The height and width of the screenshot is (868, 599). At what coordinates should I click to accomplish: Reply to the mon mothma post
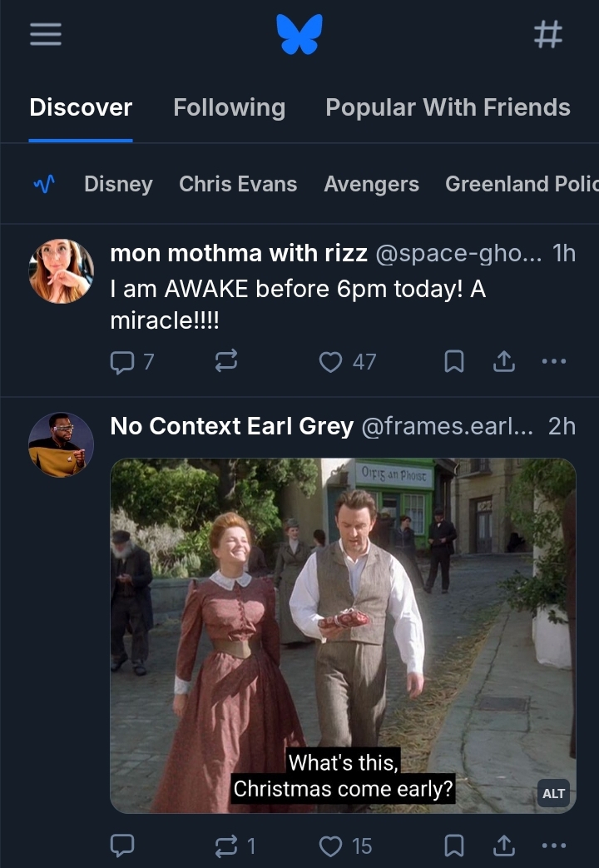(x=122, y=361)
